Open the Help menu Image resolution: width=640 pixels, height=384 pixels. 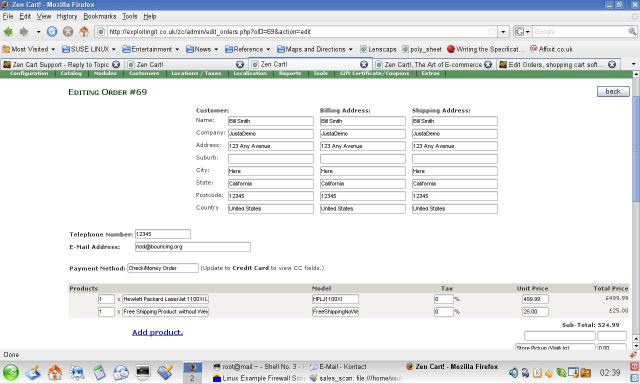click(x=150, y=16)
